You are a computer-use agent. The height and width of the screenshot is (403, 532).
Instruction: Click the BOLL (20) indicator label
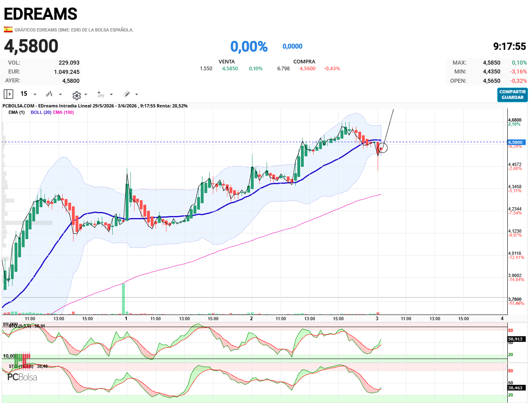(x=41, y=112)
